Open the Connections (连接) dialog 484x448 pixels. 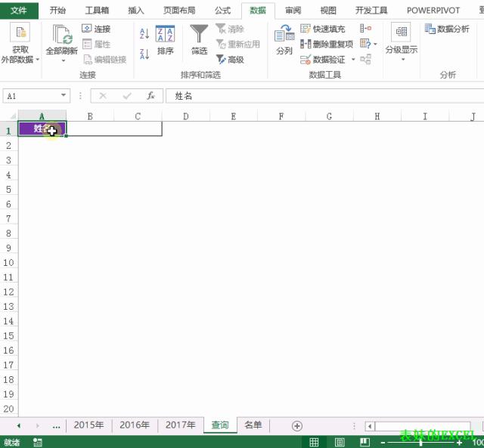(x=96, y=29)
